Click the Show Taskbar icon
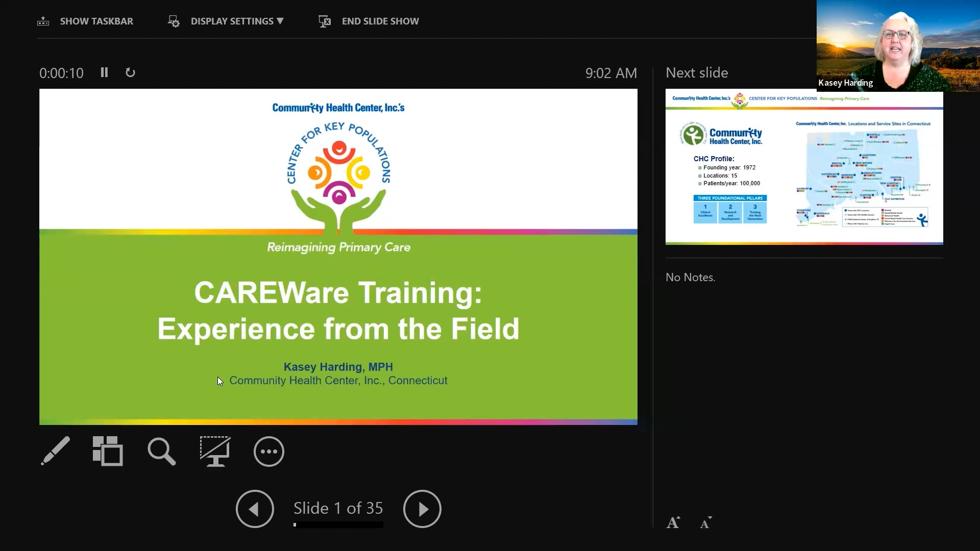 tap(43, 21)
